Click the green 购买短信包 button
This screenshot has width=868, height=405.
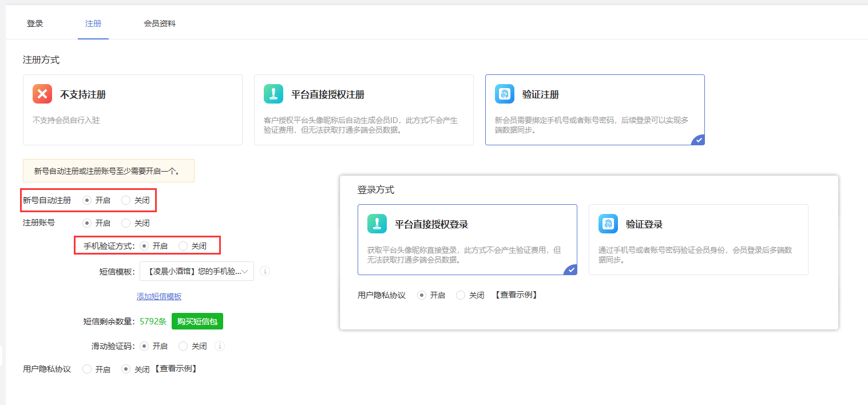(197, 321)
